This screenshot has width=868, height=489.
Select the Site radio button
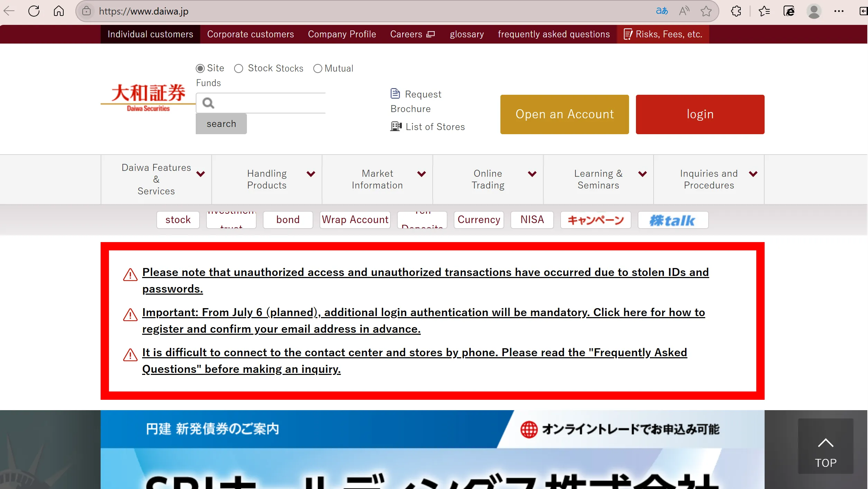click(x=200, y=68)
